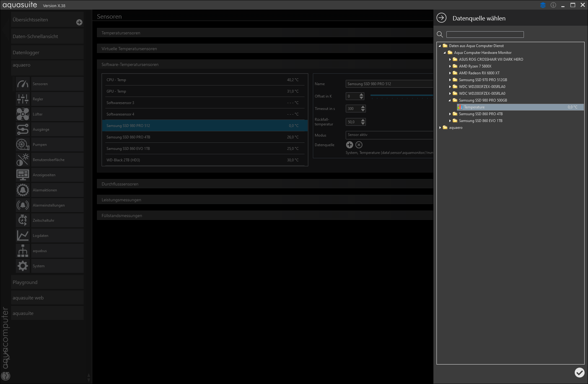
Task: Select the Alarmaktionen bell icon
Action: [23, 190]
